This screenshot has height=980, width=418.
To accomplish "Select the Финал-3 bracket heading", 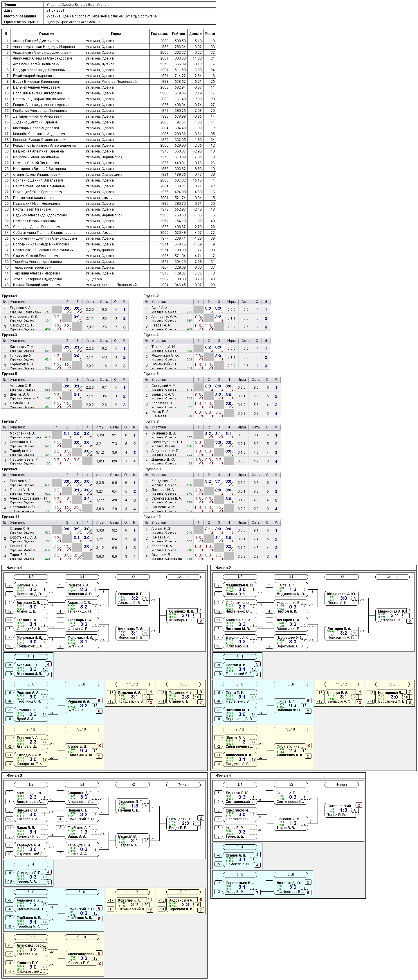I will coord(15,775).
